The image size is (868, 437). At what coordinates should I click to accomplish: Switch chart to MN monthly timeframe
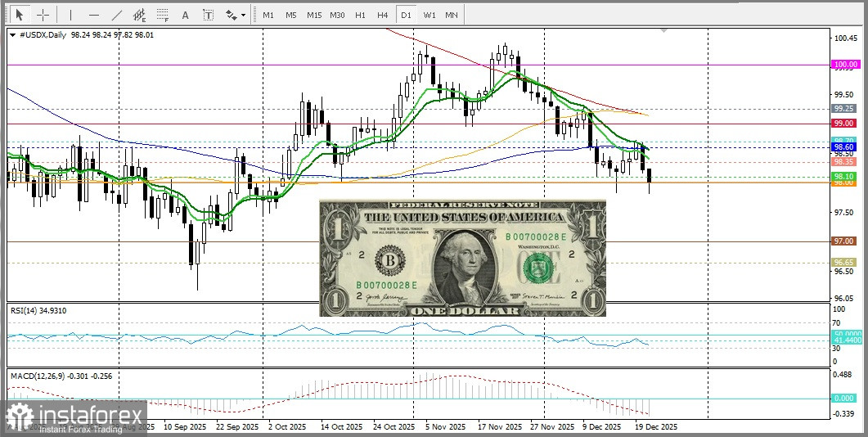451,15
